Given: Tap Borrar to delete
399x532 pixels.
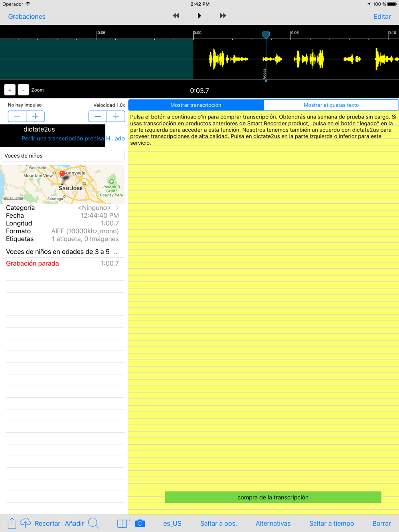Looking at the screenshot, I should (381, 523).
